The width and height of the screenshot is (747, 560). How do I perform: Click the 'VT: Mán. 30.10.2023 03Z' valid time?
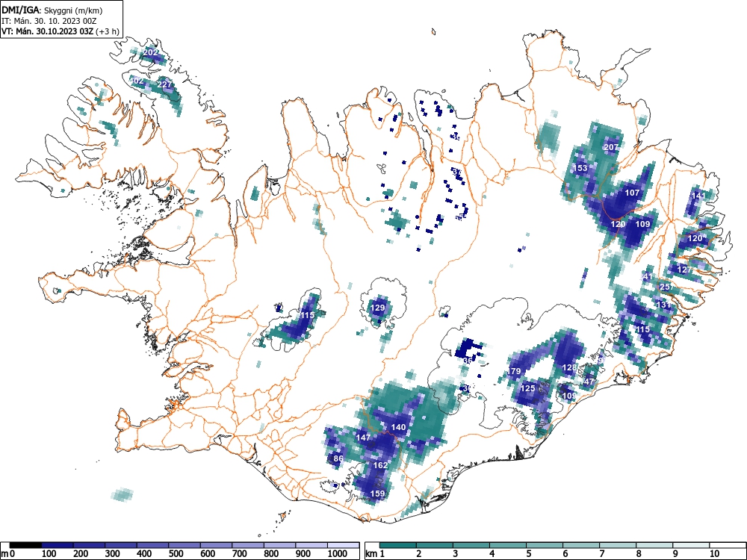[48, 31]
